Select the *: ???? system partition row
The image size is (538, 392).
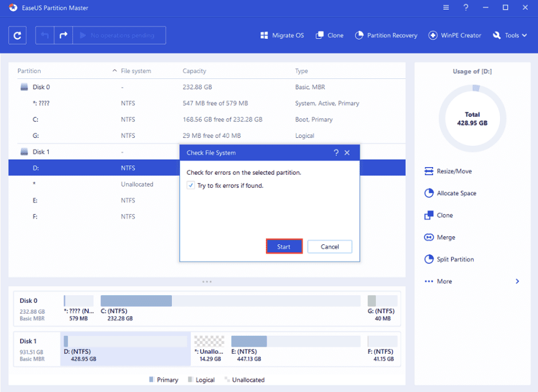pos(207,103)
